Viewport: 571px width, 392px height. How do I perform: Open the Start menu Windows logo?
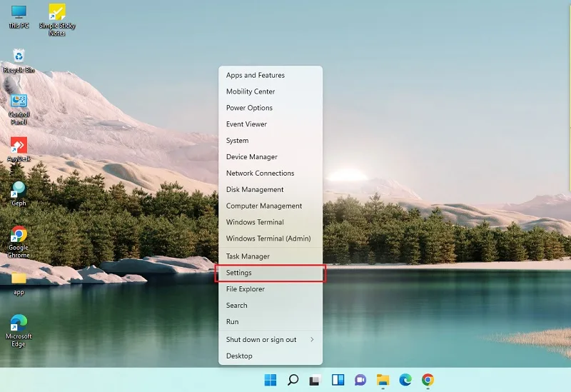[x=271, y=380]
